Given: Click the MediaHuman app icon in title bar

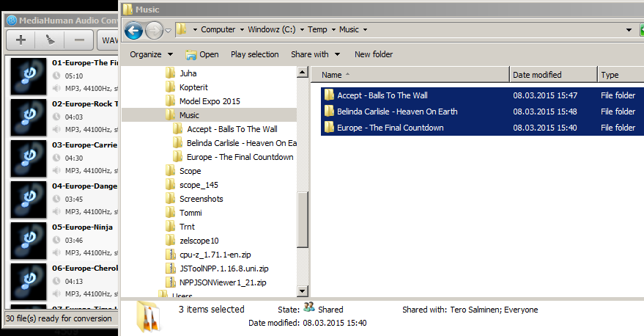Looking at the screenshot, I should pos(12,20).
